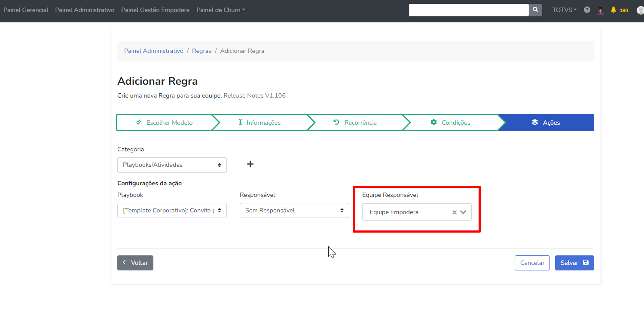Image resolution: width=644 pixels, height=316 pixels.
Task: Go to the Recorrência step
Action: [x=355, y=123]
